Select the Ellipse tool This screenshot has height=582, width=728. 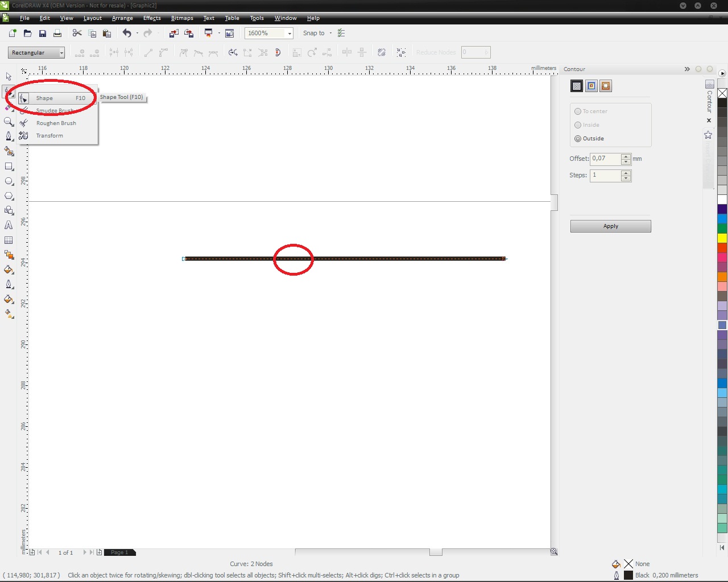point(9,181)
